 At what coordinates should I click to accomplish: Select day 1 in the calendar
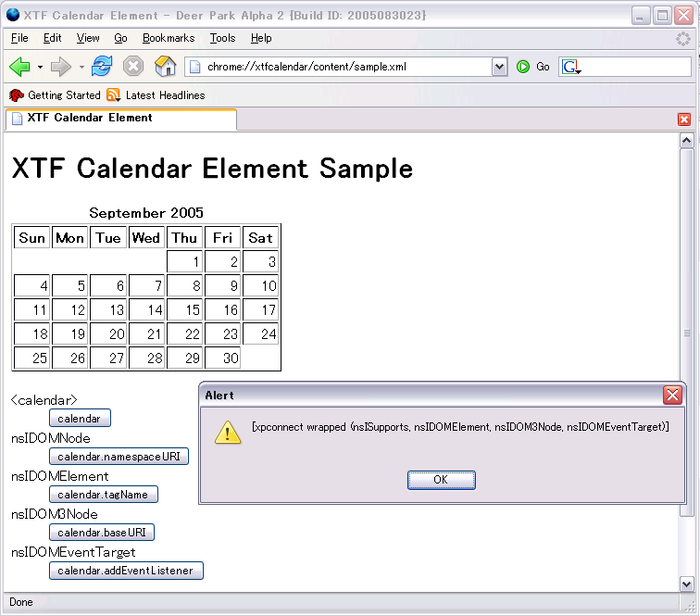[185, 261]
